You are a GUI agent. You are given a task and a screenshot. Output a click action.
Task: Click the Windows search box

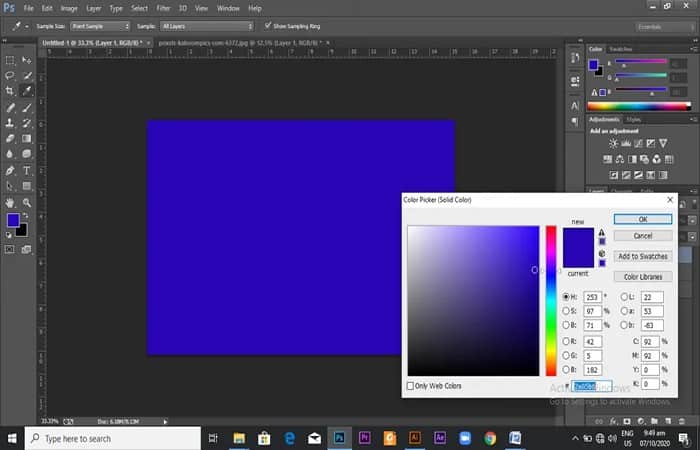(112, 438)
